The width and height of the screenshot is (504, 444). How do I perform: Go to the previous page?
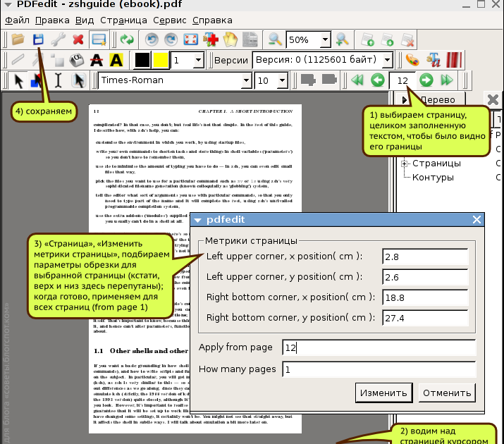pyautogui.click(x=378, y=80)
